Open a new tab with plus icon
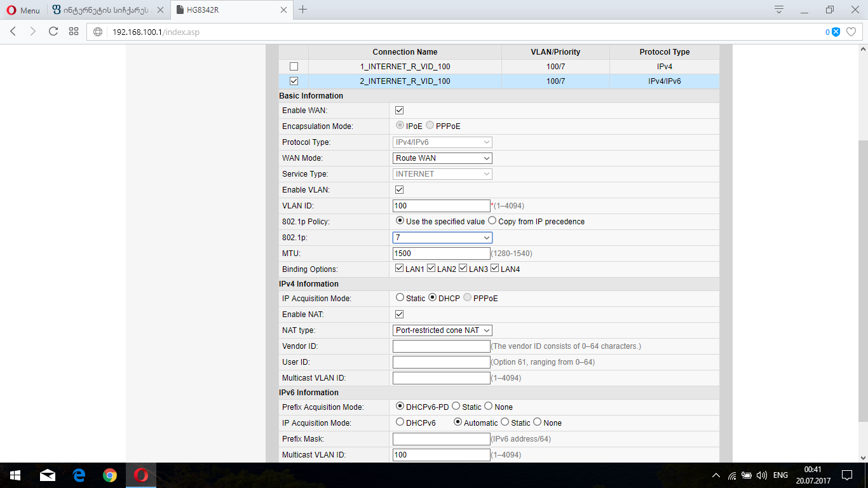 click(x=303, y=10)
